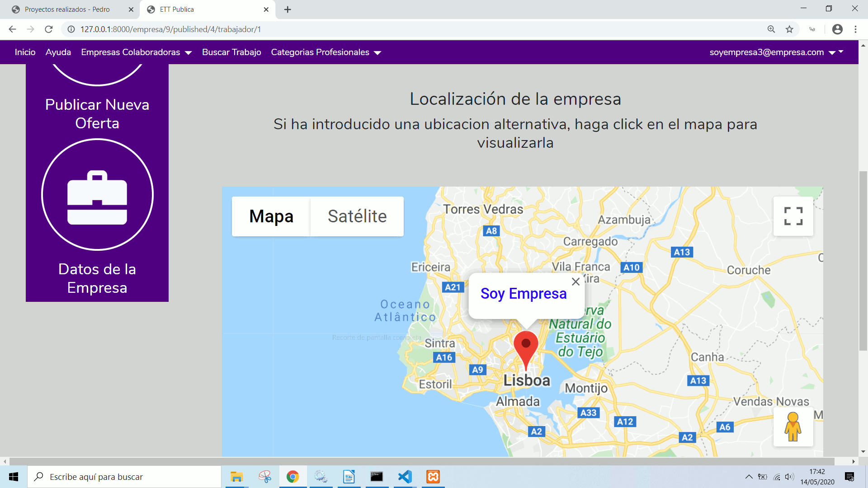Image resolution: width=868 pixels, height=488 pixels.
Task: Click the gear-magnifier app in taskbar
Action: click(x=321, y=477)
